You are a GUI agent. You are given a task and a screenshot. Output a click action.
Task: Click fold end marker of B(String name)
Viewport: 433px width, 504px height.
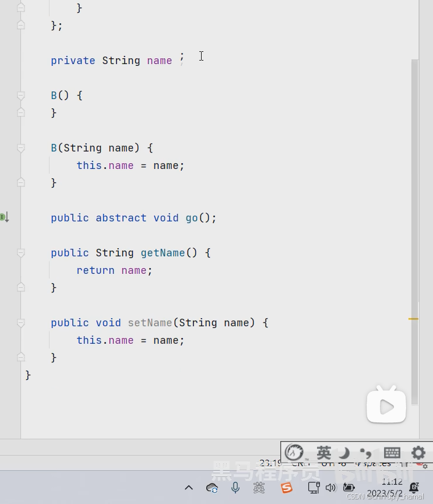tap(21, 182)
